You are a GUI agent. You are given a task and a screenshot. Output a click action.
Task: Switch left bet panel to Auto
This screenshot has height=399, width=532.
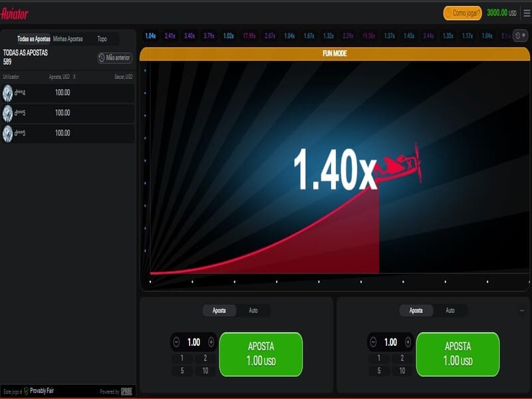tap(253, 311)
